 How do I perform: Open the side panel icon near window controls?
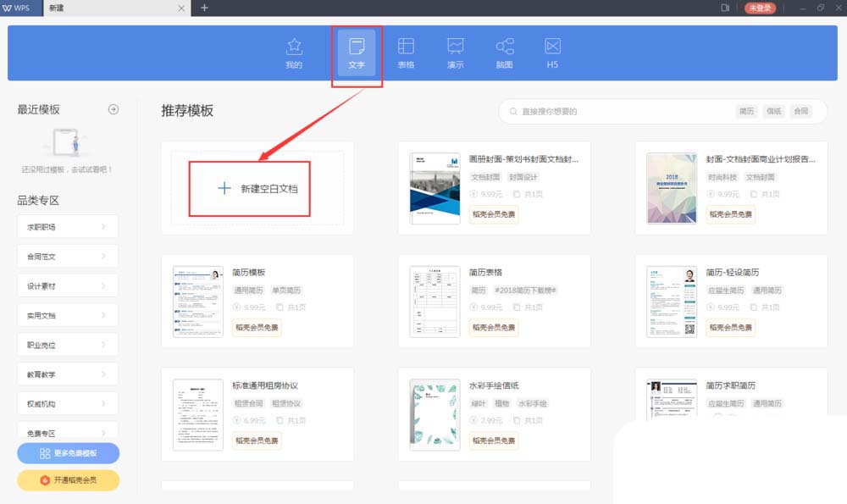pyautogui.click(x=724, y=8)
